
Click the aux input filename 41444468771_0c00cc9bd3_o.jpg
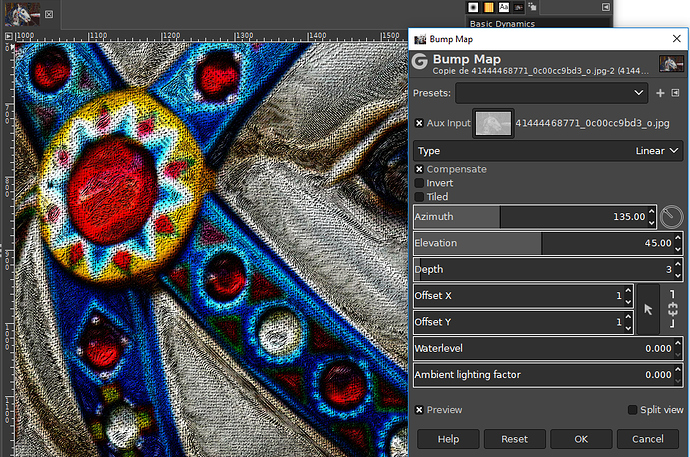point(592,123)
